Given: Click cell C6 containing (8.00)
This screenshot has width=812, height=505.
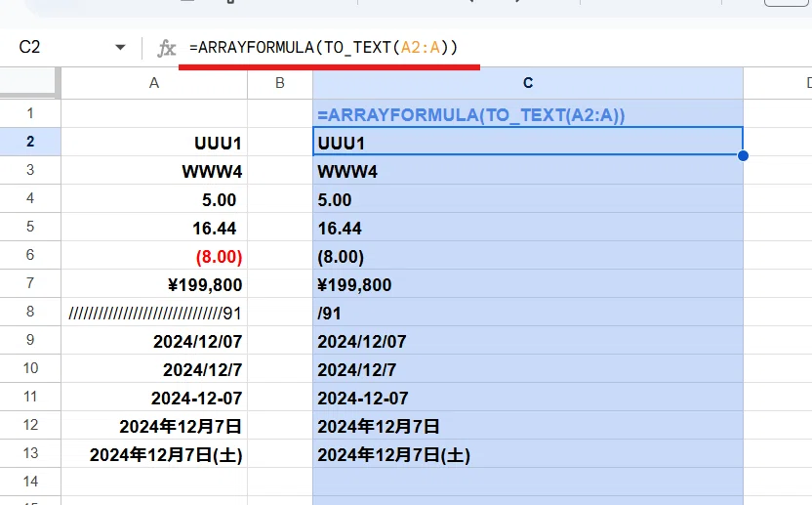Looking at the screenshot, I should pyautogui.click(x=528, y=255).
